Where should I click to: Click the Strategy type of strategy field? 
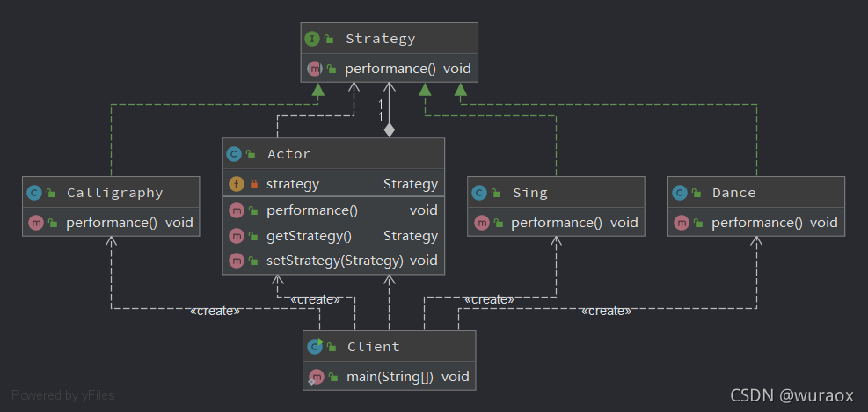[411, 184]
